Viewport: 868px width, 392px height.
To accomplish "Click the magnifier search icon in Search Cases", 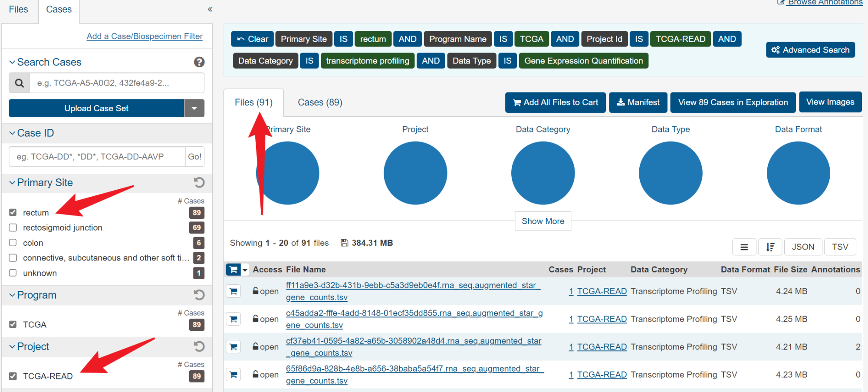I will pos(20,83).
